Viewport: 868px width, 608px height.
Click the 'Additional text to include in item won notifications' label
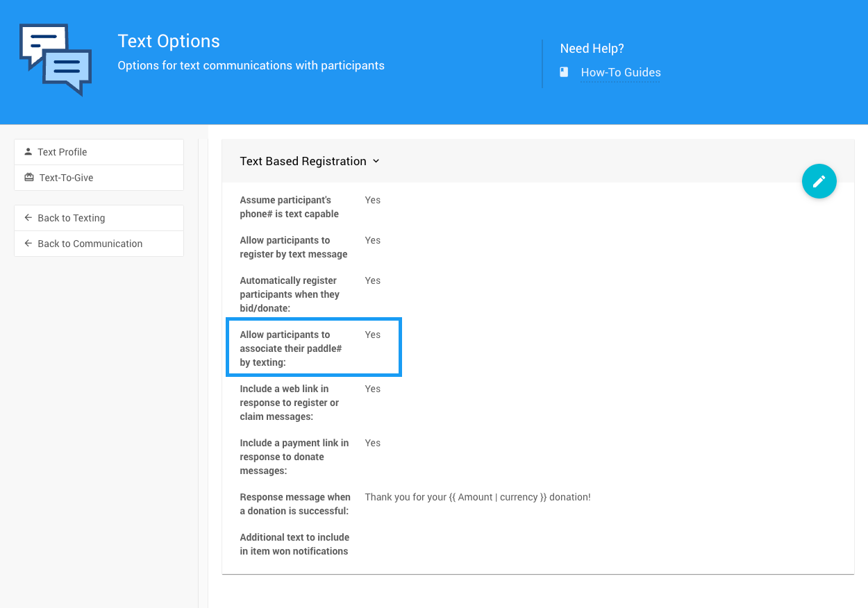(x=294, y=544)
